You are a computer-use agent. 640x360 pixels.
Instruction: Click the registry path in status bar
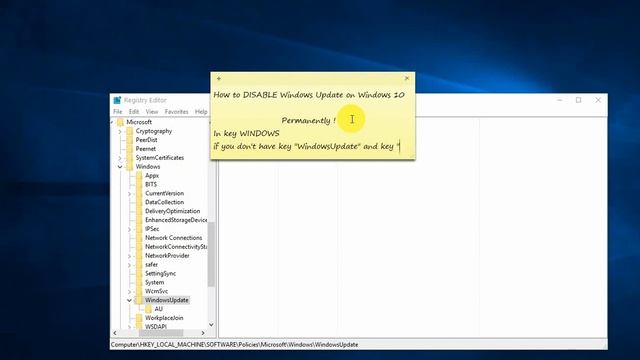[235, 344]
